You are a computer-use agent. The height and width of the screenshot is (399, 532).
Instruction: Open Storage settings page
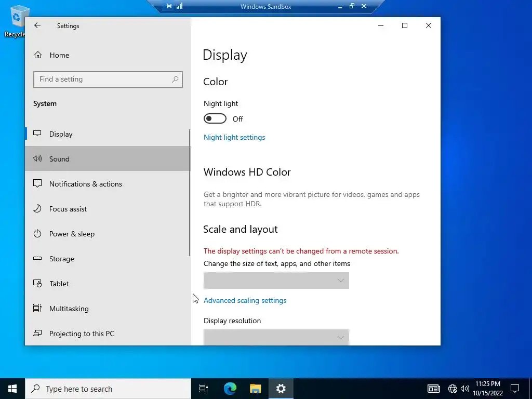[x=107, y=259]
